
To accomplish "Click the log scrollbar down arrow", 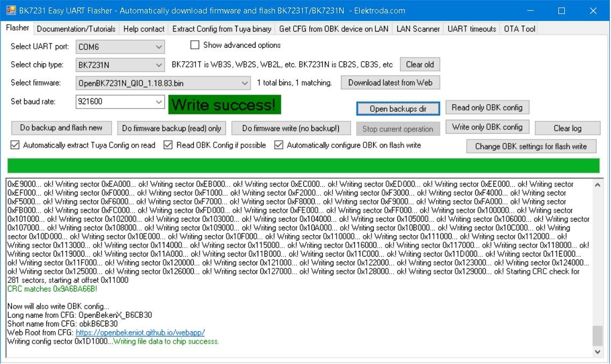I will coord(598,352).
